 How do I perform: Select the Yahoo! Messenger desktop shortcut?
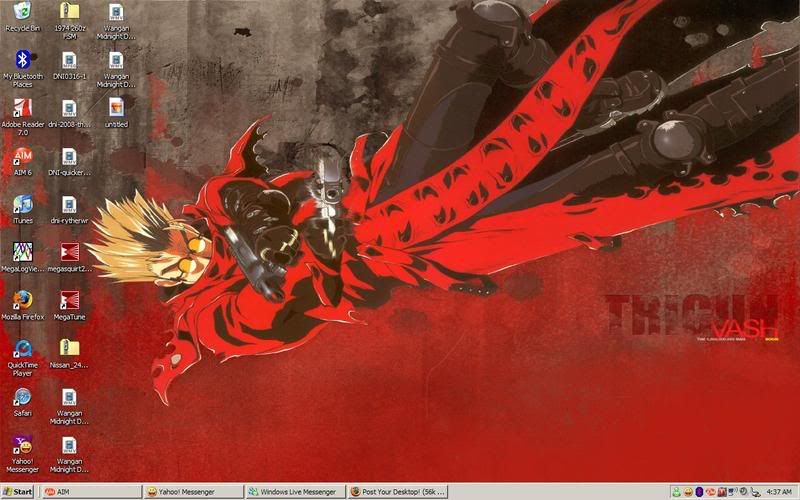tap(22, 446)
